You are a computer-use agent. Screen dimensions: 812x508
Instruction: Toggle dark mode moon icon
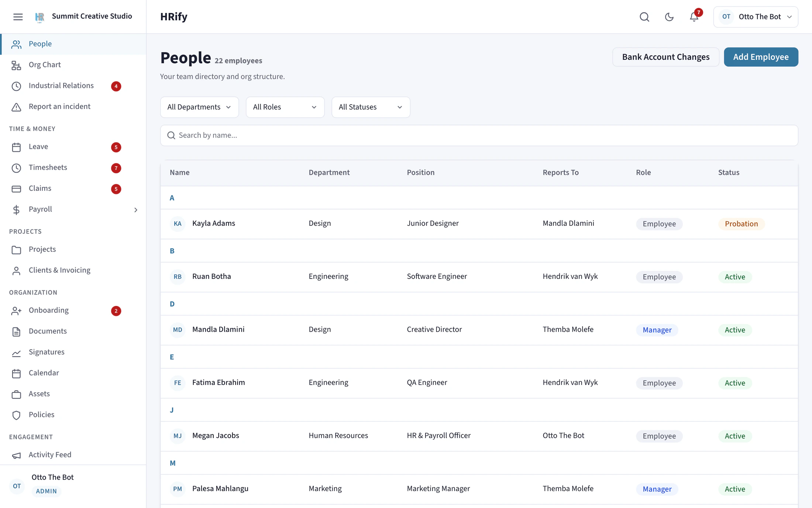click(x=669, y=17)
